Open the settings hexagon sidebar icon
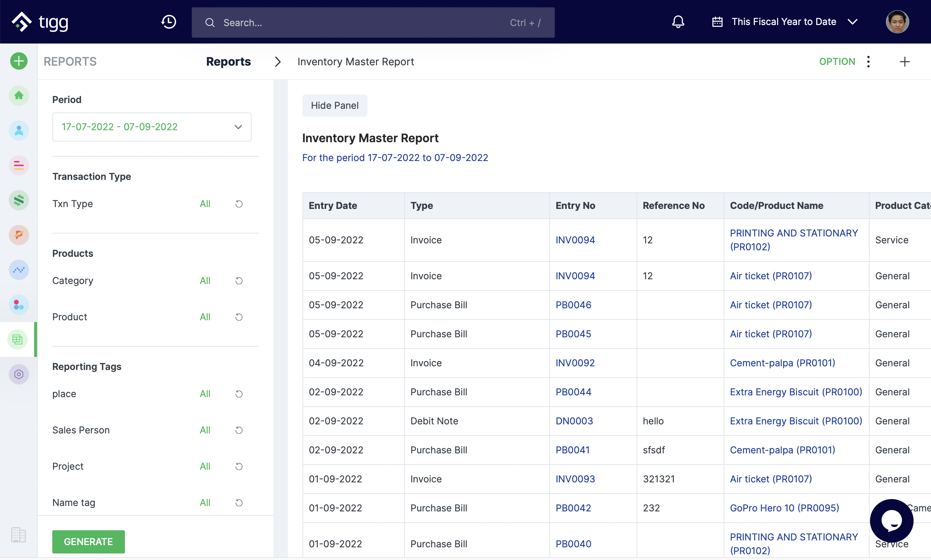The height and width of the screenshot is (560, 931). click(19, 374)
